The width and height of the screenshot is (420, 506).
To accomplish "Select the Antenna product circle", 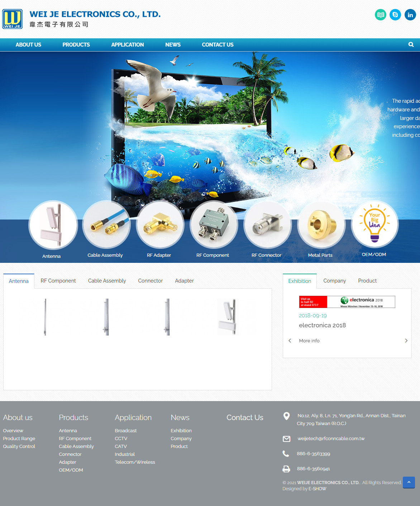I will [53, 225].
